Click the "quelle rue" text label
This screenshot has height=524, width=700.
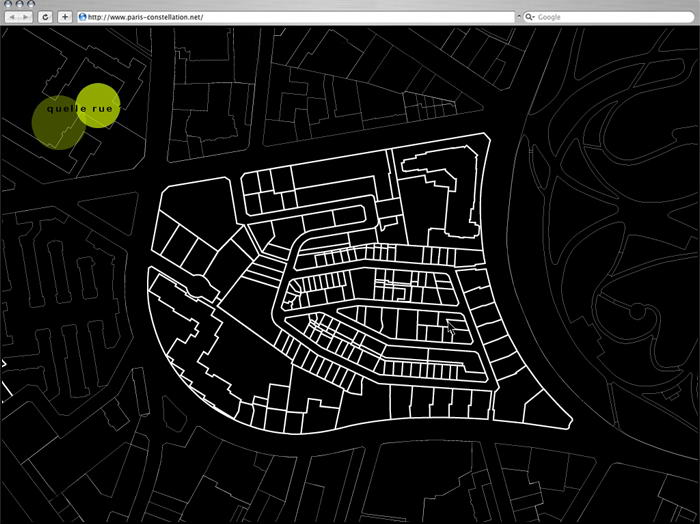tap(80, 108)
